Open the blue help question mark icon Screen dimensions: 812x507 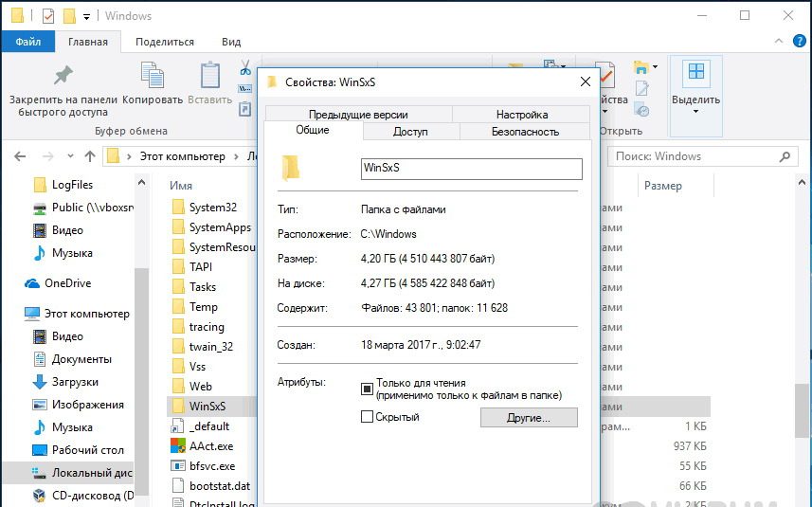pos(799,42)
